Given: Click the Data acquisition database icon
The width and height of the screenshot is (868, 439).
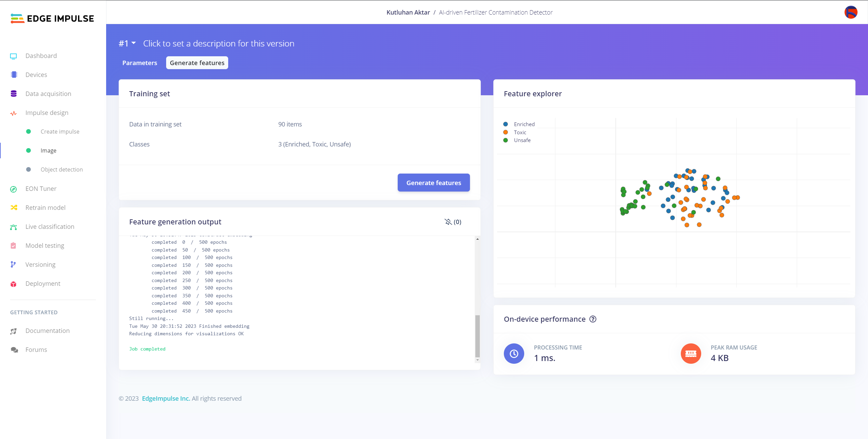Looking at the screenshot, I should [14, 94].
